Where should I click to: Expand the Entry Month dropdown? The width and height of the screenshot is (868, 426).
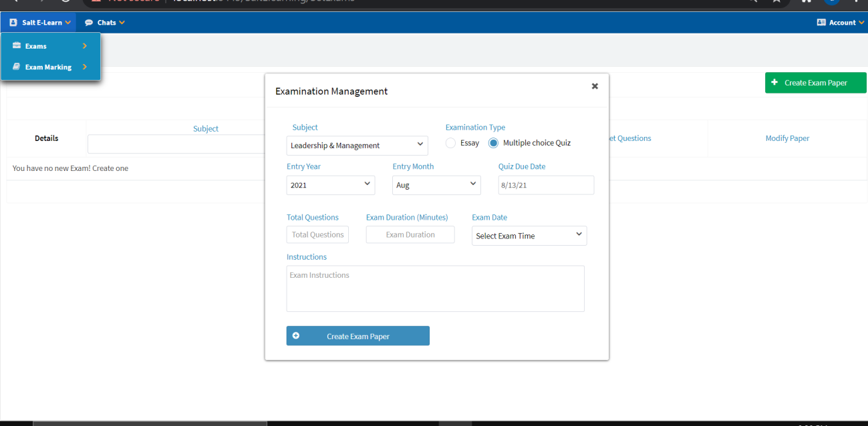pos(436,185)
